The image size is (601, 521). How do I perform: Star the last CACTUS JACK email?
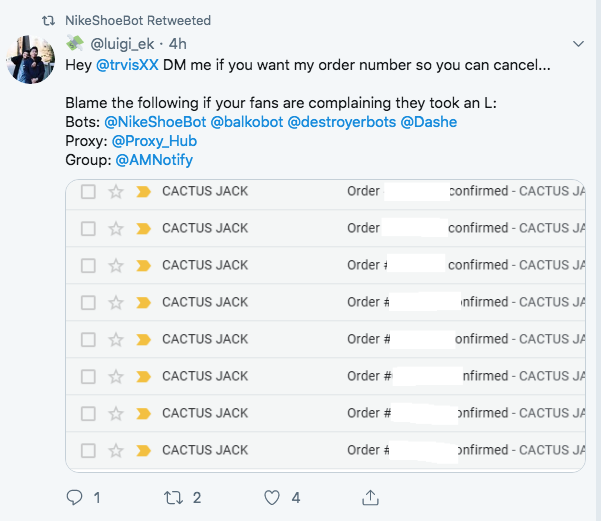pos(115,450)
